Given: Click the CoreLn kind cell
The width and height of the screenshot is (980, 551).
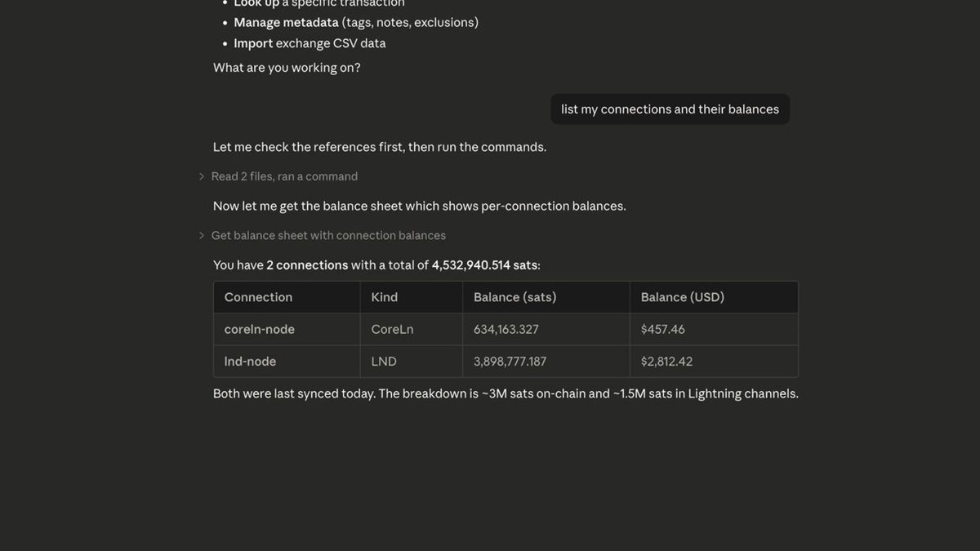Looking at the screenshot, I should (x=412, y=329).
